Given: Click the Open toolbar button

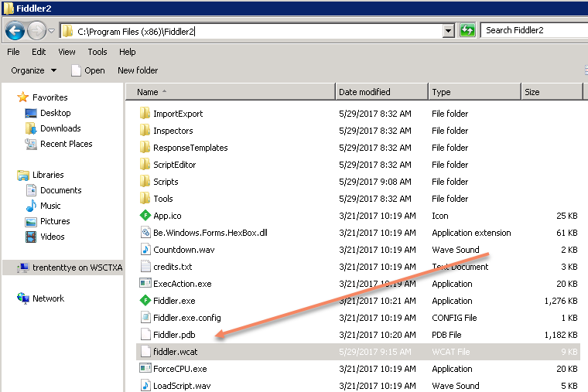Looking at the screenshot, I should click(x=87, y=70).
